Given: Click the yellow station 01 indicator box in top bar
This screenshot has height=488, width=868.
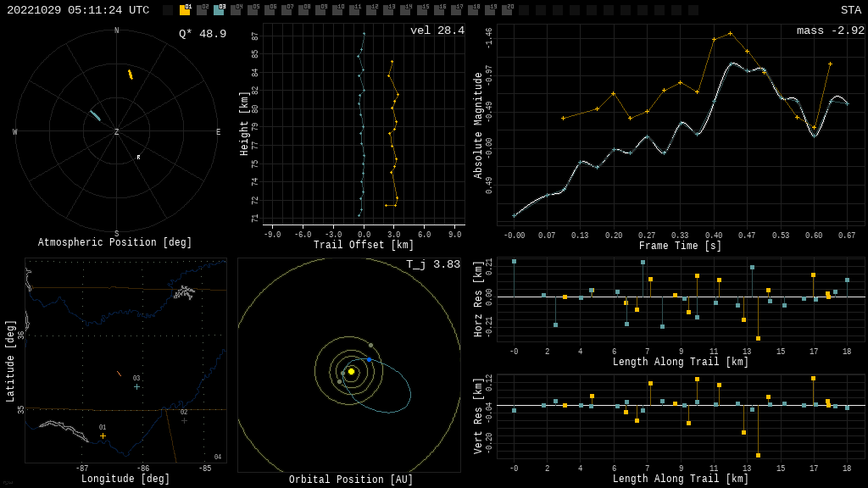Looking at the screenshot, I should [185, 10].
